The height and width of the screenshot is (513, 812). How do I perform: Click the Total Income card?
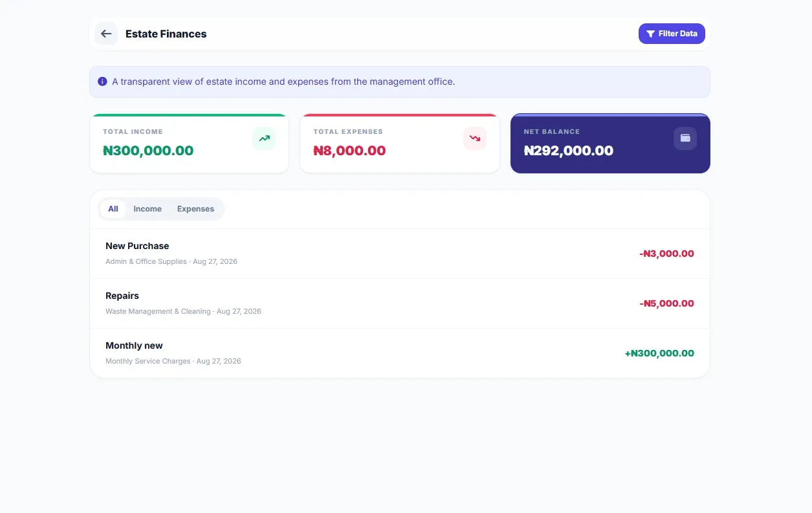[190, 144]
